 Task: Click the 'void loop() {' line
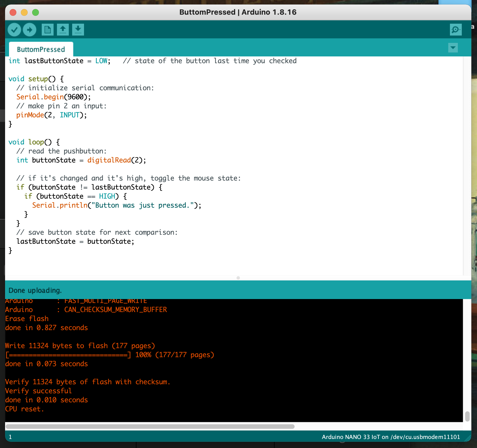click(x=34, y=142)
